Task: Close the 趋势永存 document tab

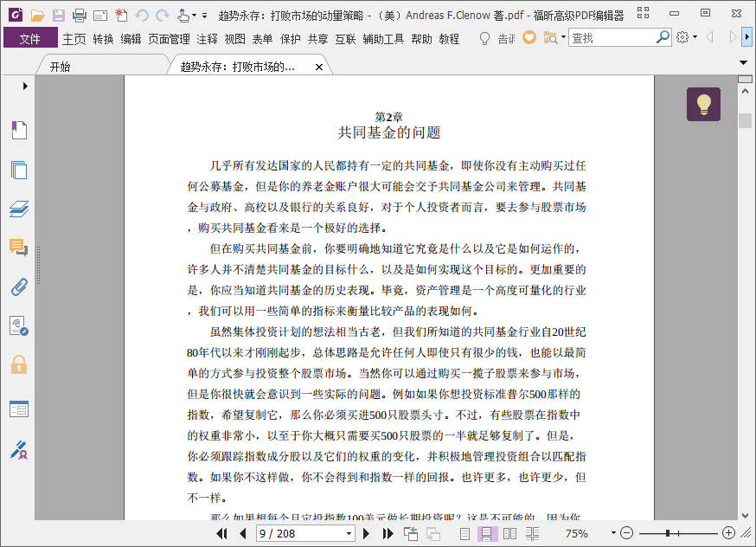Action: [318, 67]
